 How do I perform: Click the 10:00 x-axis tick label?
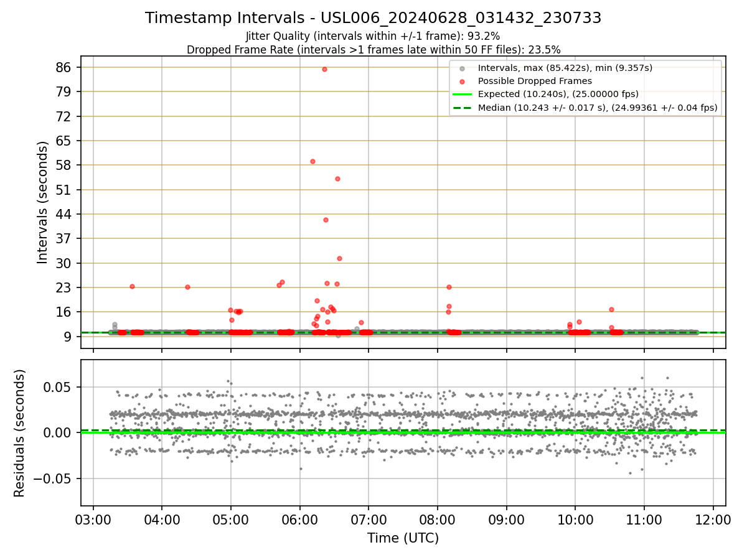(575, 518)
